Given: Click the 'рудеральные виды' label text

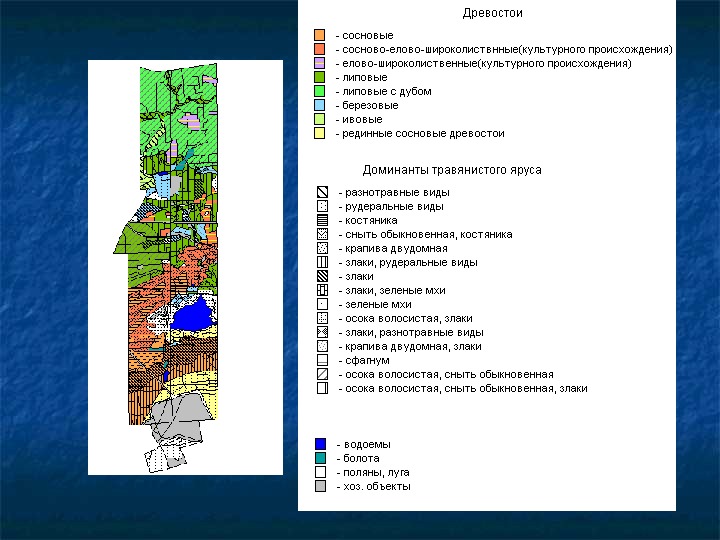Looking at the screenshot, I should click(x=394, y=207).
